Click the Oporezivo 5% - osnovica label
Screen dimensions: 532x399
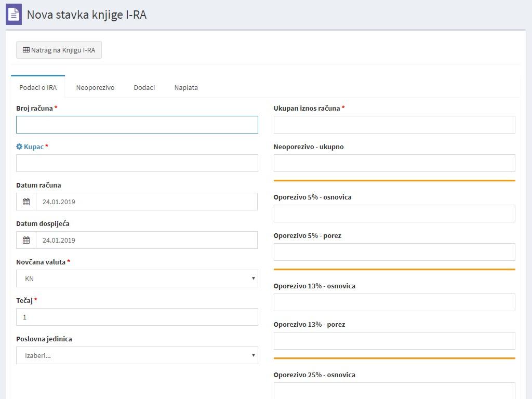tap(312, 197)
